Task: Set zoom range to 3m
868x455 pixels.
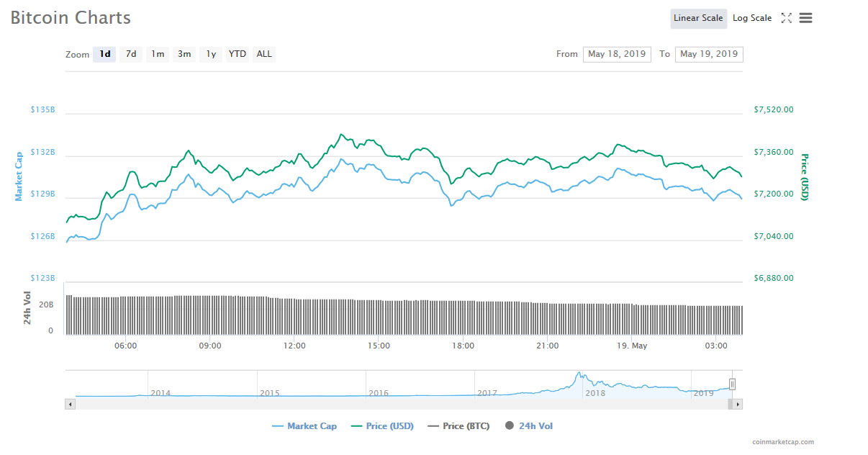Action: 184,54
